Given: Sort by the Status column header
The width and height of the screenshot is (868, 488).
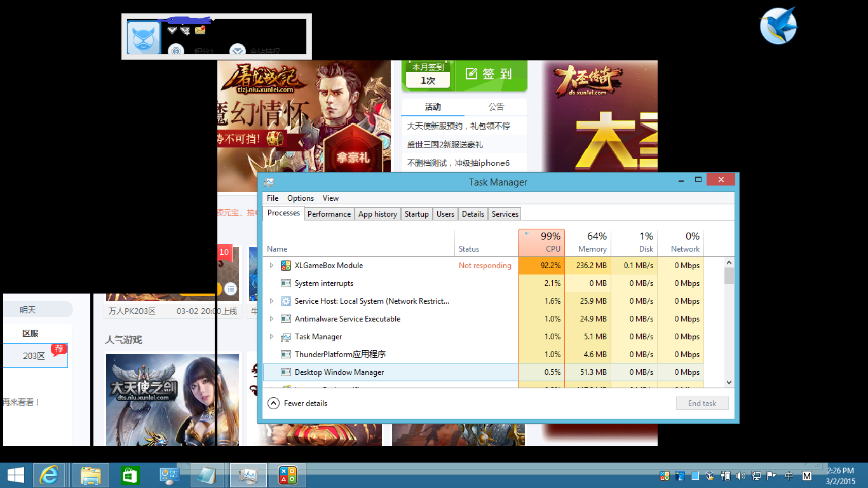Looking at the screenshot, I should [487, 242].
